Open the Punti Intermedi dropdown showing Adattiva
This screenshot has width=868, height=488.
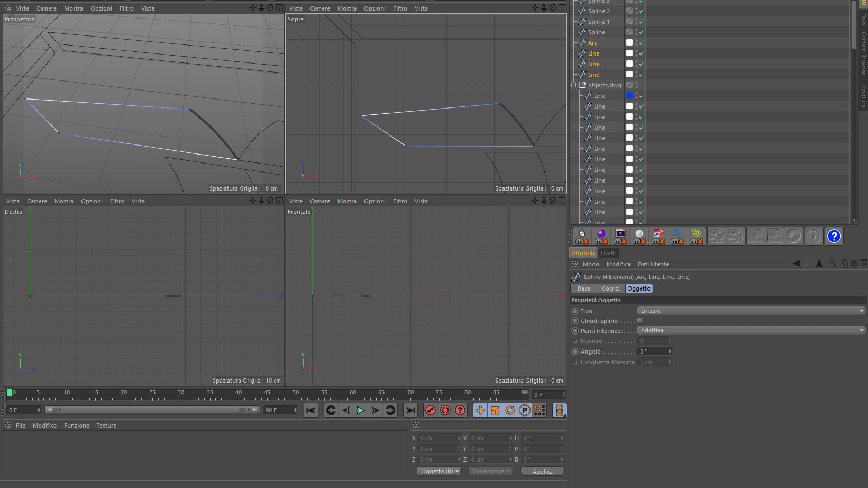(751, 330)
